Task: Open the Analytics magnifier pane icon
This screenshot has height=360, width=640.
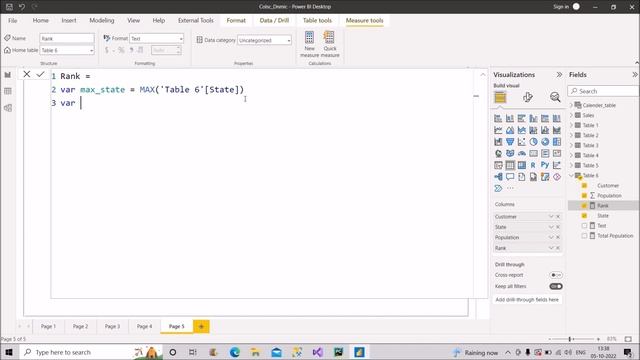Action: 555,97
